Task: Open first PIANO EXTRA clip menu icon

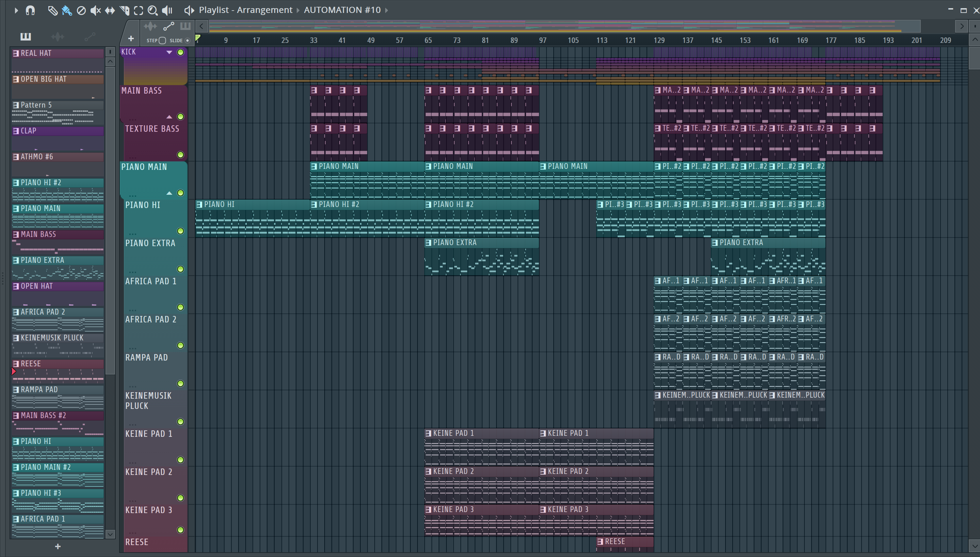Action: 428,243
